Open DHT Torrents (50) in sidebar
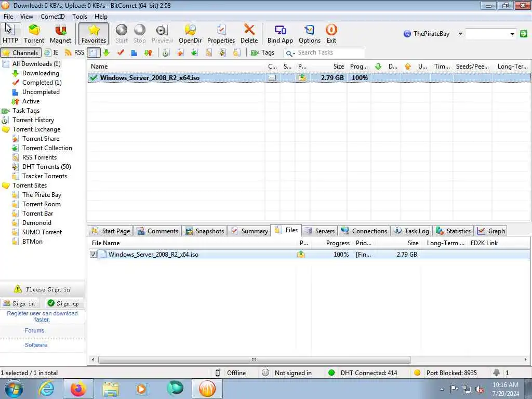Image resolution: width=532 pixels, height=399 pixels. coord(46,167)
